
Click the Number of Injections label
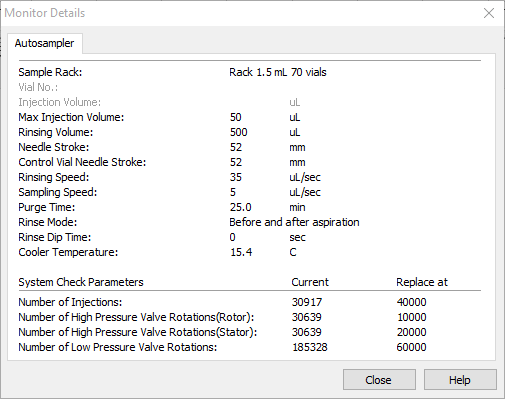(70, 302)
